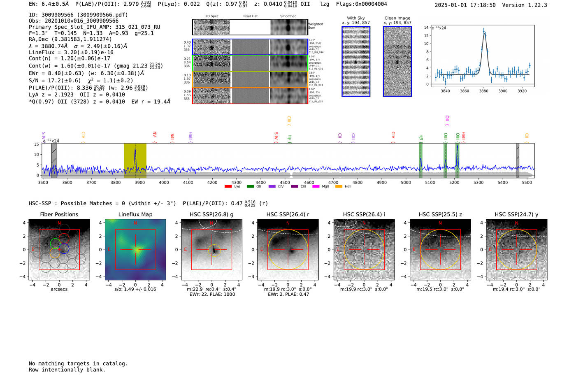This screenshot has height=392, width=576.
Task: Open the Clean Image cutout
Action: pyautogui.click(x=397, y=62)
